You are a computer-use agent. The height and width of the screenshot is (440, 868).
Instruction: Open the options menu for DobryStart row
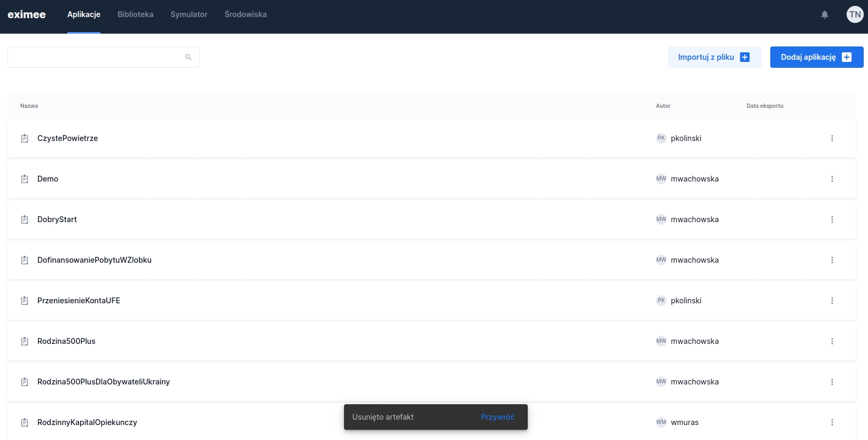pos(832,219)
